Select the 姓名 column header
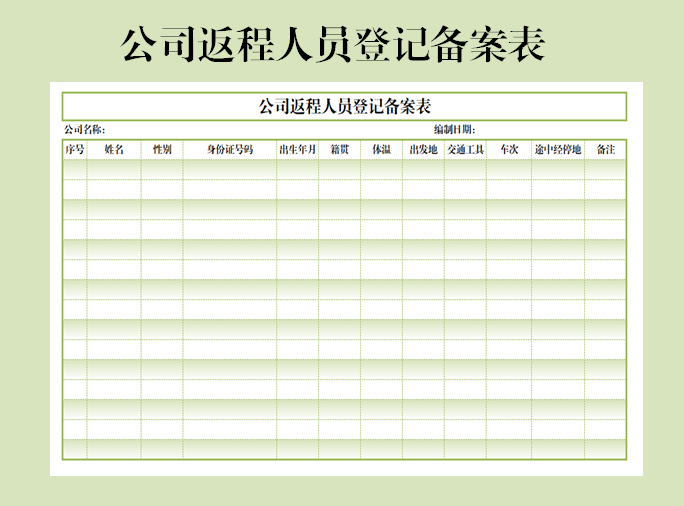684x506 pixels. pos(114,150)
